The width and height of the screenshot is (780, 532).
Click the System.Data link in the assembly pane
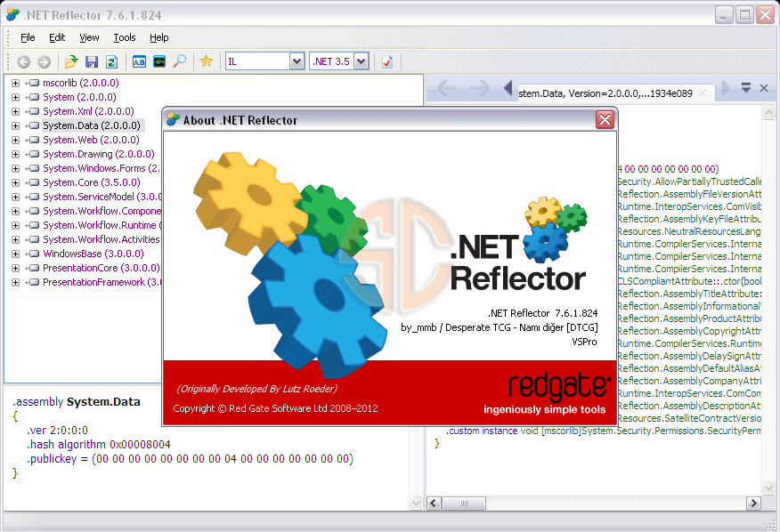point(103,402)
